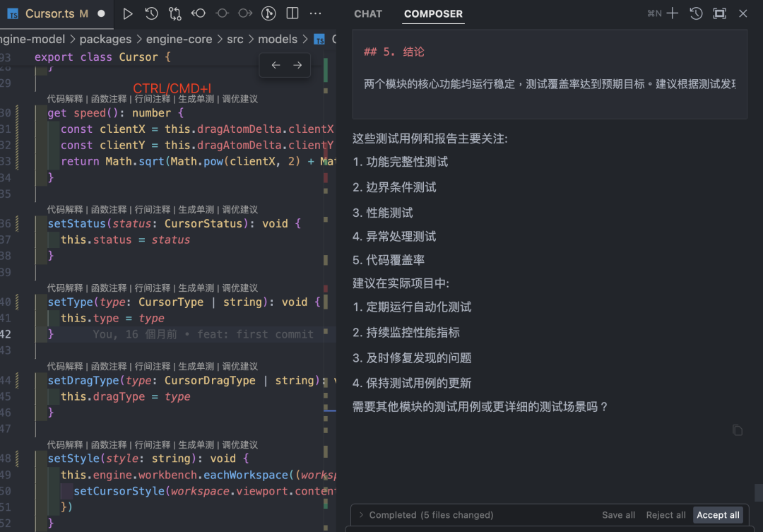Click Save all link

[x=618, y=515]
